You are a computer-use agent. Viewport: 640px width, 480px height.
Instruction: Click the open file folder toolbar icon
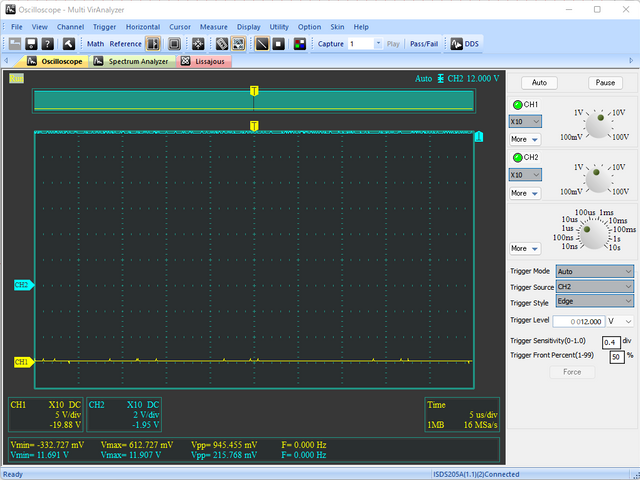point(16,44)
